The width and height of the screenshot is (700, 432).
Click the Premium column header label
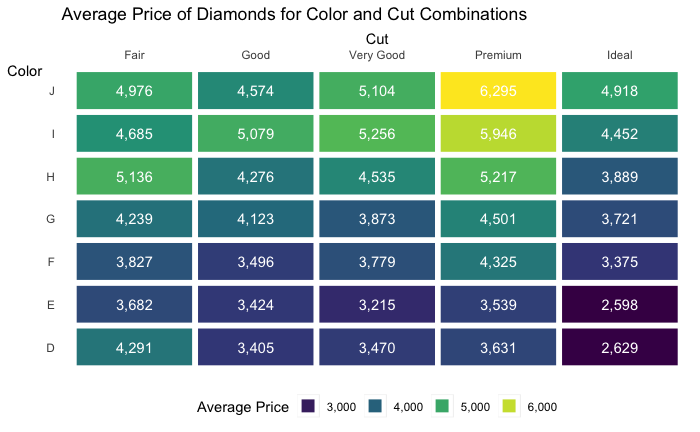[498, 55]
